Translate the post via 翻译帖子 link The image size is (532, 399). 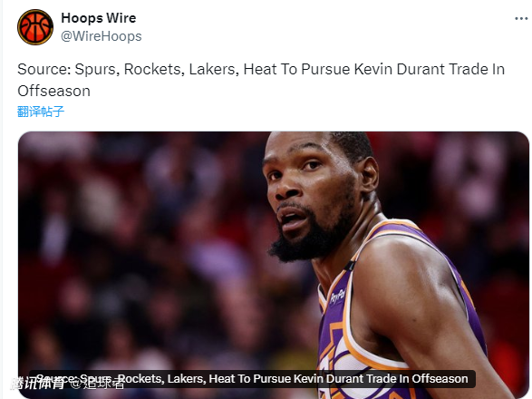[41, 112]
